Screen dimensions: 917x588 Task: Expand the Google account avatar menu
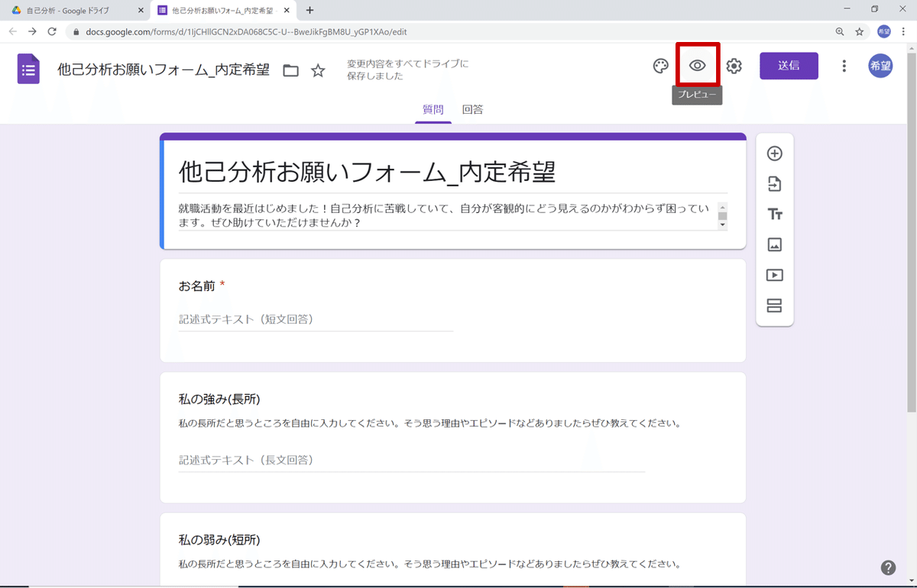pyautogui.click(x=880, y=66)
